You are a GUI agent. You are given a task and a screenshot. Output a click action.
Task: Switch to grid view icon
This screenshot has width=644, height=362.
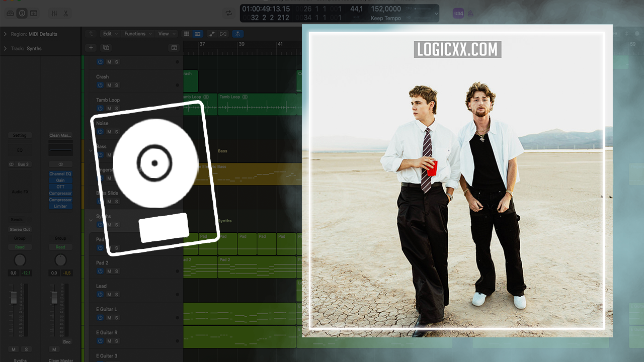coord(187,34)
